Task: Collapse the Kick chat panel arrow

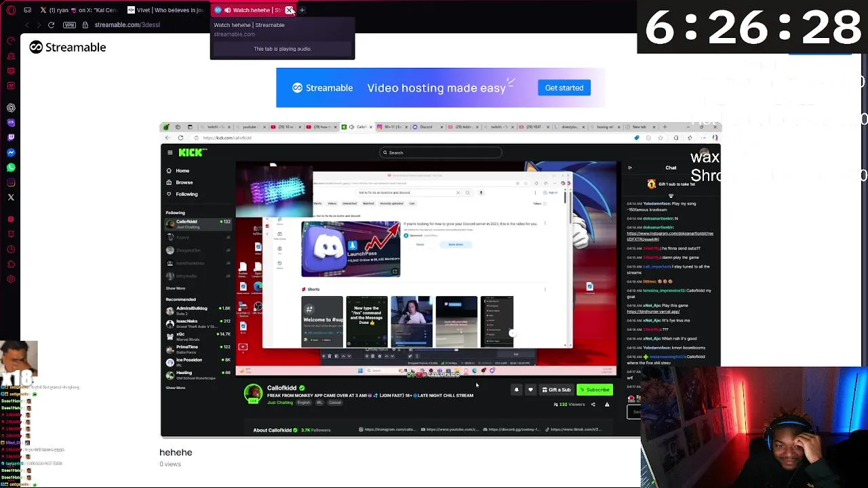Action: pyautogui.click(x=629, y=168)
